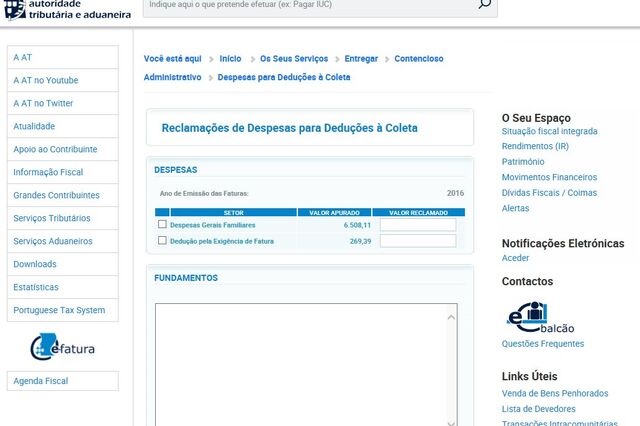This screenshot has width=640, height=426.
Task: Tick the Despesas Gerais Familiares checkbox
Action: point(162,224)
